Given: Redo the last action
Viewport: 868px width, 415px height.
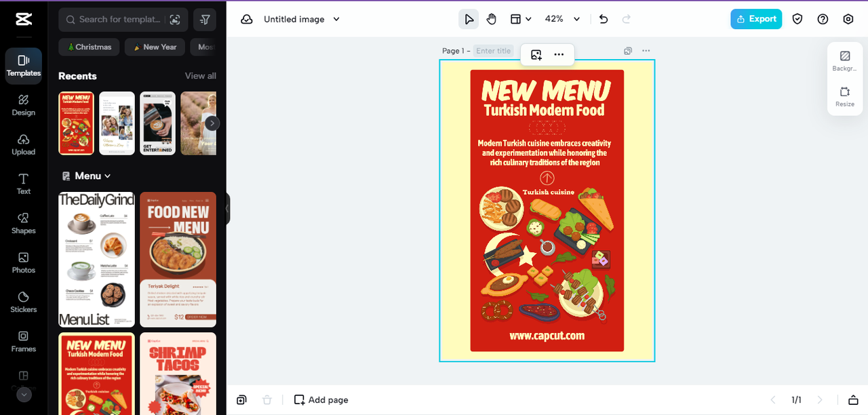Looking at the screenshot, I should [627, 19].
